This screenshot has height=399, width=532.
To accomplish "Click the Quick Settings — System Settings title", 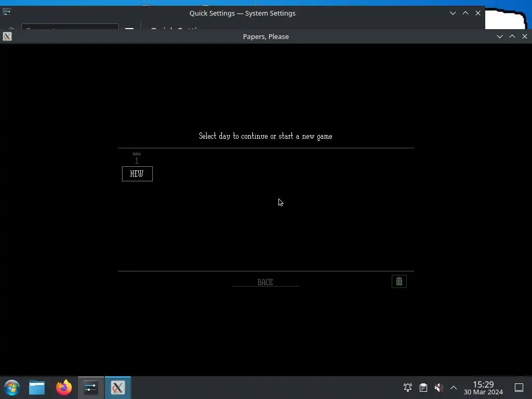I will tap(242, 13).
